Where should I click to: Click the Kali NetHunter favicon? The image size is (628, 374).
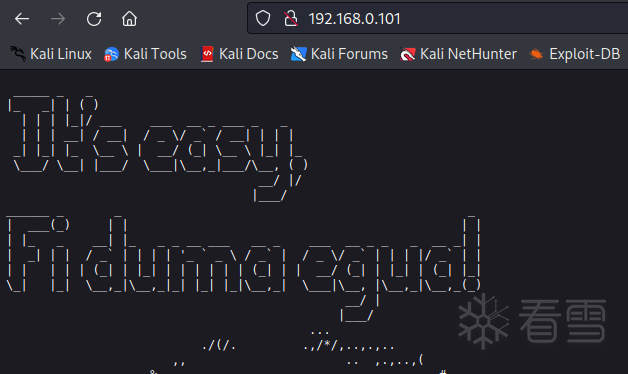408,54
